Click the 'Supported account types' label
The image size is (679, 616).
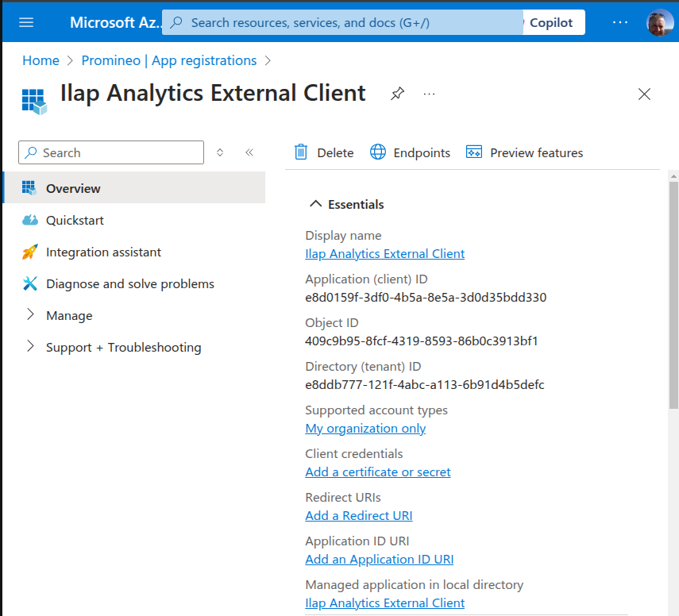pos(376,410)
